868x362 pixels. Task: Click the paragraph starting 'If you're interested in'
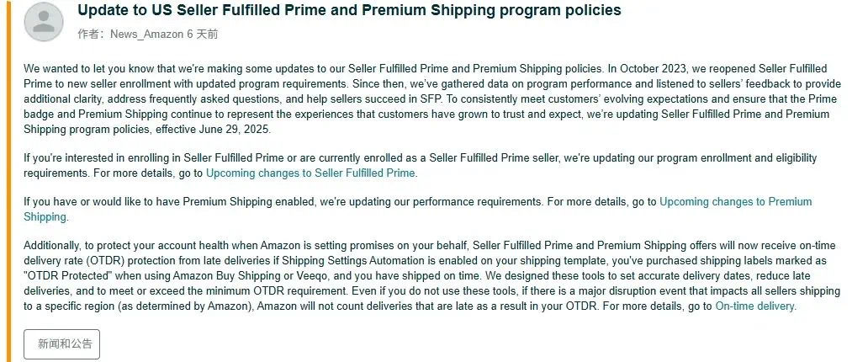point(421,165)
